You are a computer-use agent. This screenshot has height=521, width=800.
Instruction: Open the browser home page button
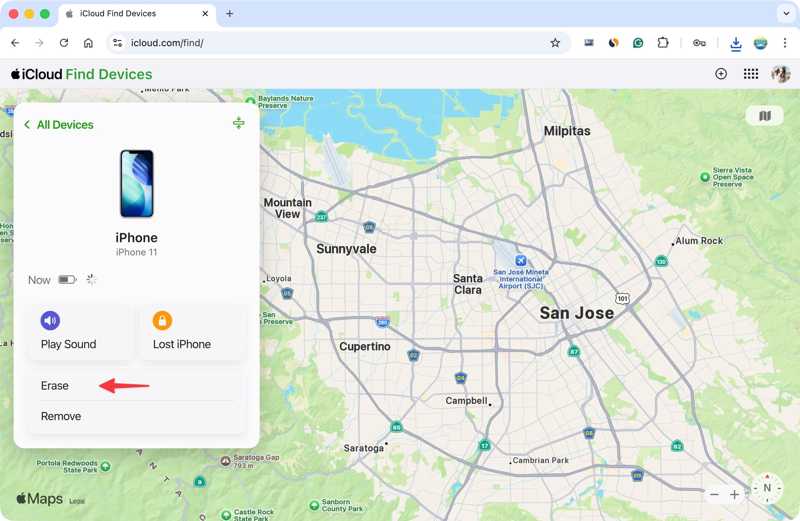(x=88, y=43)
